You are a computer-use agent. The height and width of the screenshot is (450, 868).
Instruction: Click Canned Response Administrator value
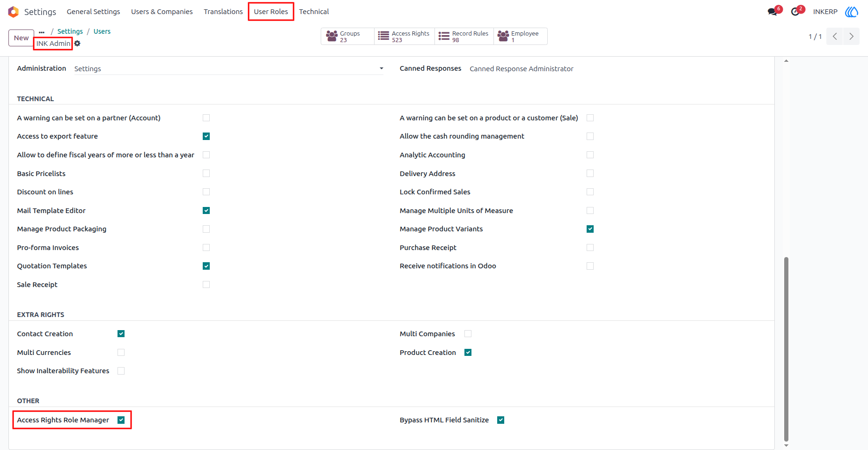click(x=522, y=69)
